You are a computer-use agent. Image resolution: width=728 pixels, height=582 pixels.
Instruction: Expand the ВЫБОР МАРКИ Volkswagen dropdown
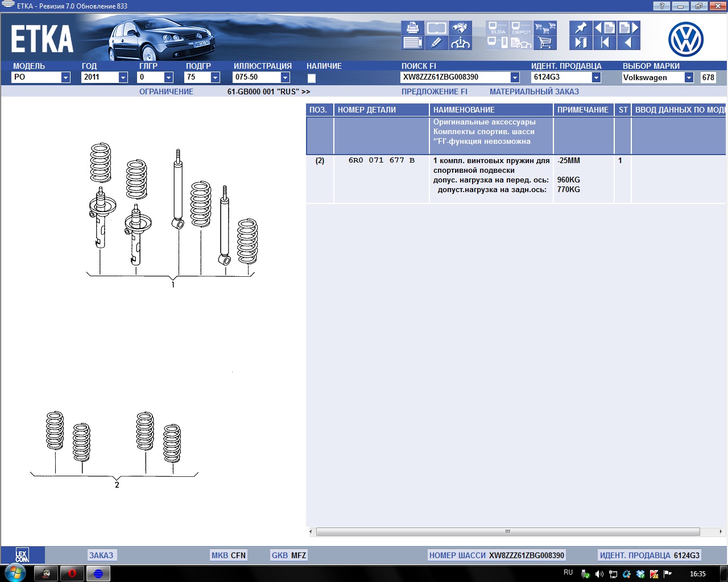click(689, 77)
